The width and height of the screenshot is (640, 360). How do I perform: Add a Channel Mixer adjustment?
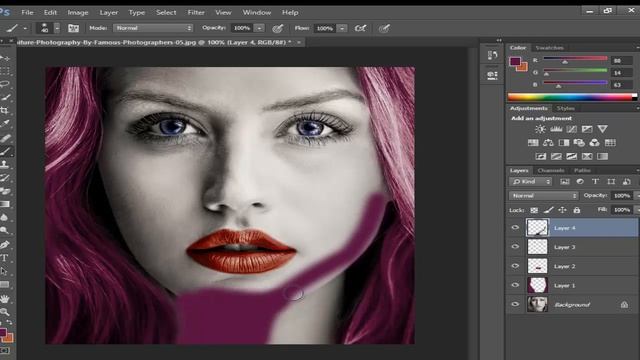coord(595,143)
